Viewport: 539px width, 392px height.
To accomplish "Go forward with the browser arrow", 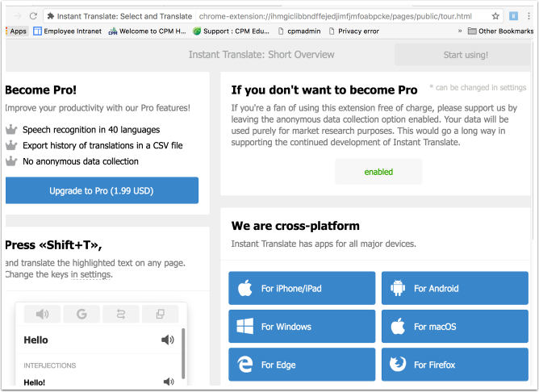I will point(18,16).
